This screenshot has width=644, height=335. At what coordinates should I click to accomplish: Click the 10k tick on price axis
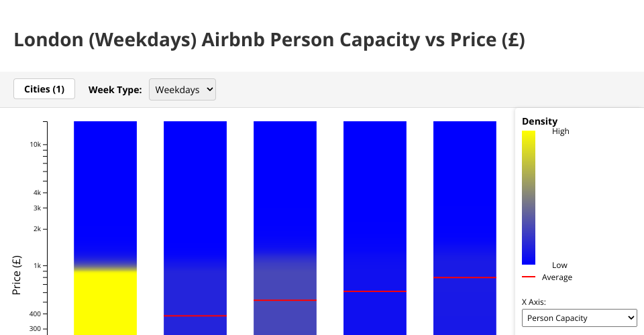36,145
